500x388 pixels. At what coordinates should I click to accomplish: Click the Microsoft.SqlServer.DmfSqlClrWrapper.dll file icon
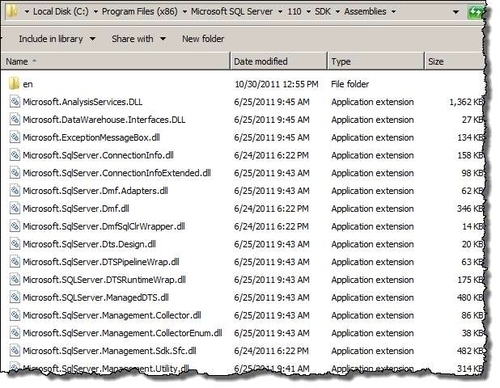pyautogui.click(x=14, y=226)
